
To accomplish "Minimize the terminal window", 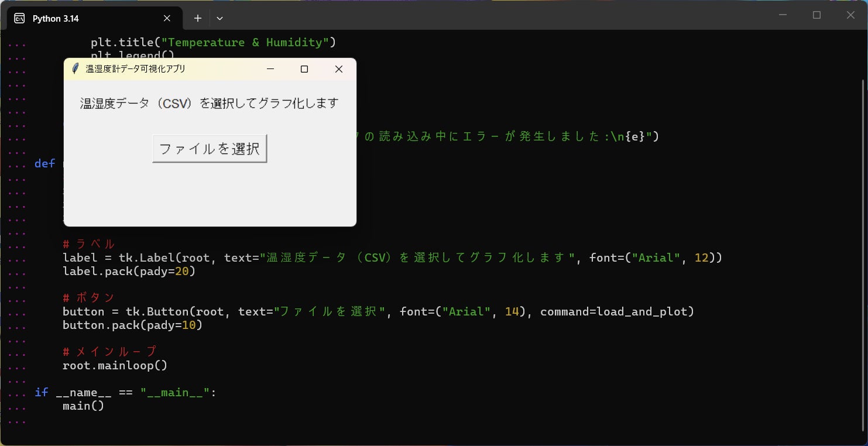I will click(x=783, y=15).
